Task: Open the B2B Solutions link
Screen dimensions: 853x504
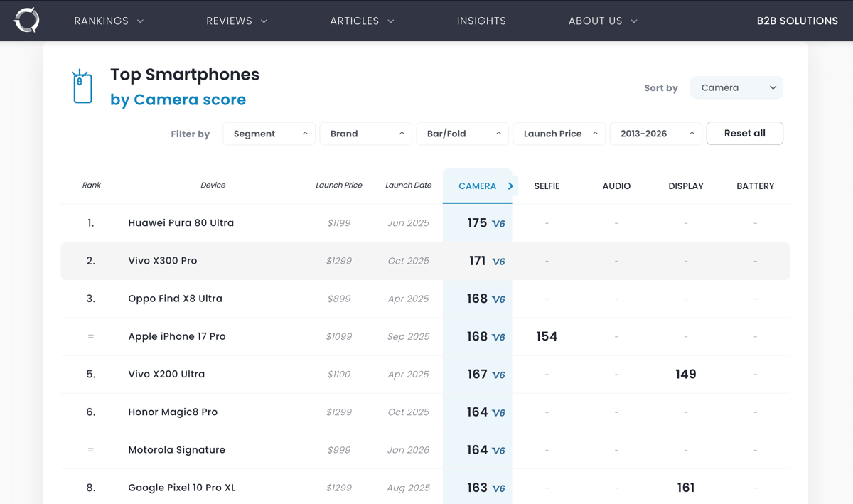Action: [x=797, y=21]
